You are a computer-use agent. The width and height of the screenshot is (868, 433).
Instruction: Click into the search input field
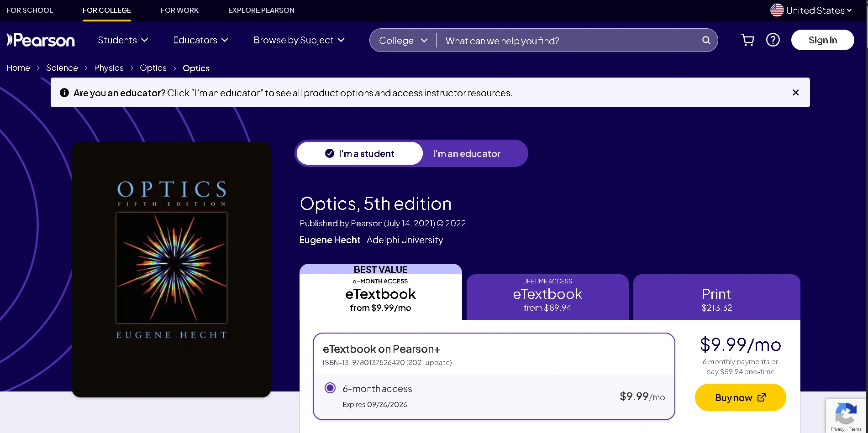pyautogui.click(x=548, y=40)
